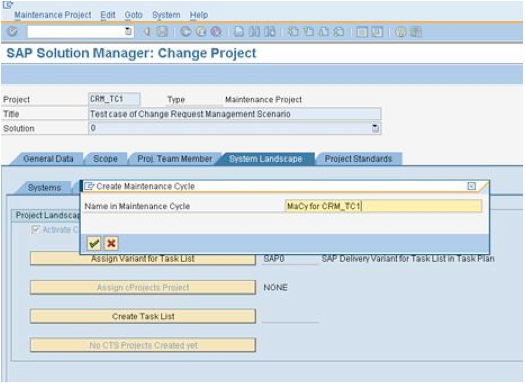Open the System menu

[166, 15]
